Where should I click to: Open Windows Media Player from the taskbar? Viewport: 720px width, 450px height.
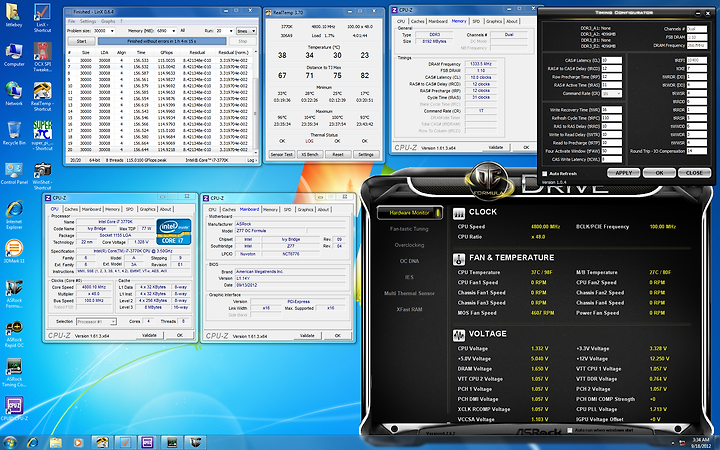click(78, 443)
